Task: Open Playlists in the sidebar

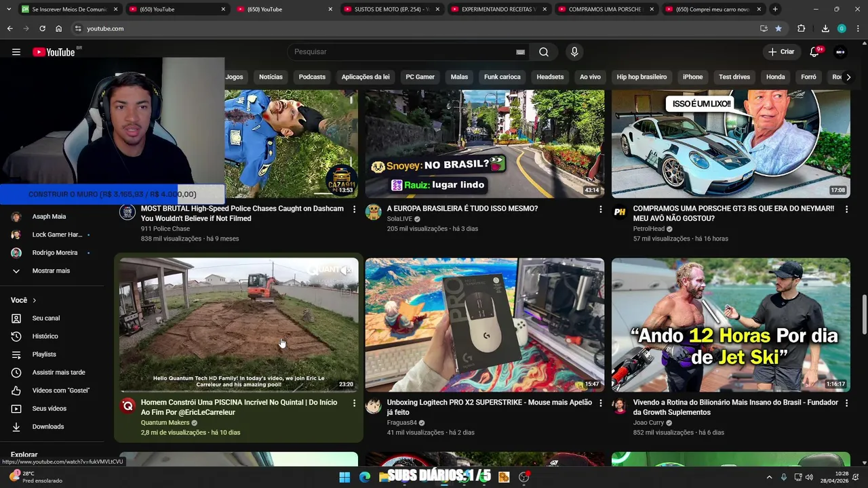Action: [44, 354]
